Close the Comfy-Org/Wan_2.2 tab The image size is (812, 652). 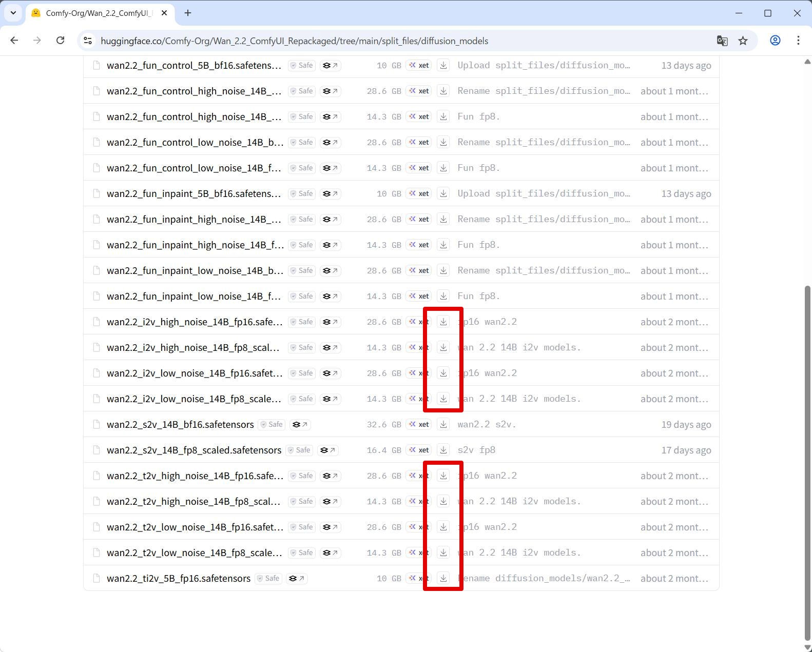tap(164, 13)
